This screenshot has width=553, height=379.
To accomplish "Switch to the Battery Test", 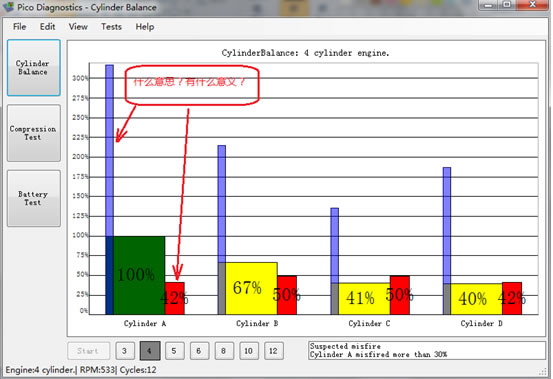I will 34,198.
